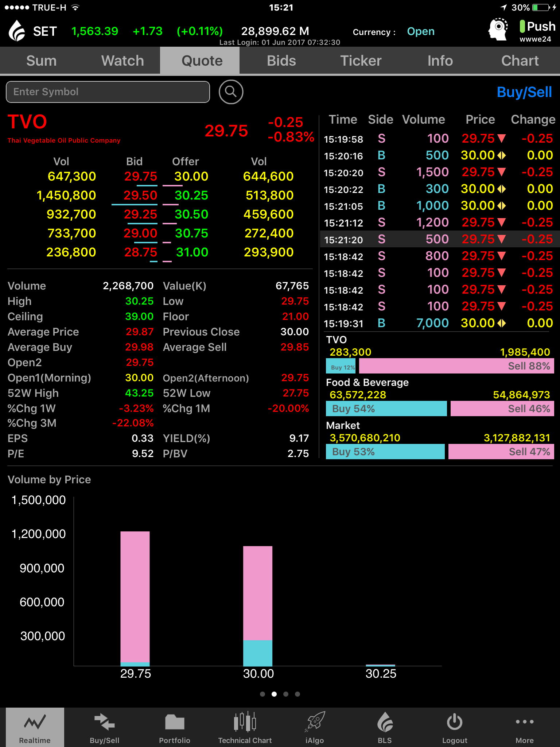Tap the 30.00 volume bar
Viewport: 560px width, 747px height.
click(258, 606)
